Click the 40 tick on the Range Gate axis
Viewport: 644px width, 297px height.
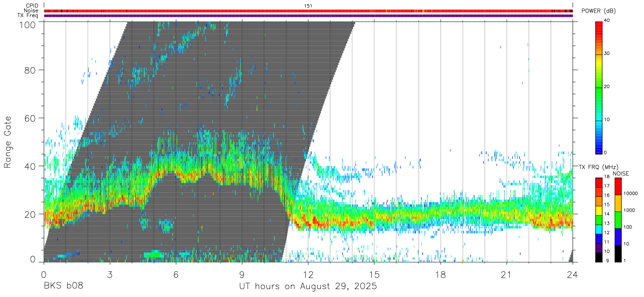(x=30, y=167)
